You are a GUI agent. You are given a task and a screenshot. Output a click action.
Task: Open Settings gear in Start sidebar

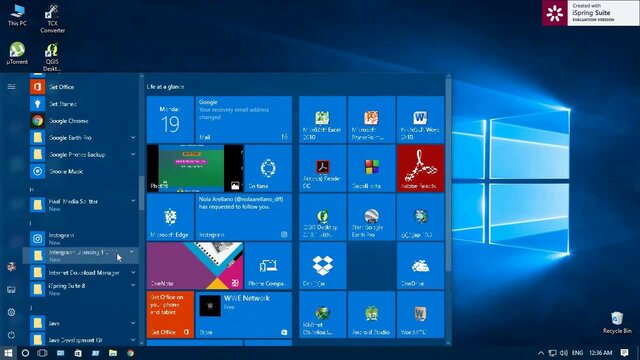point(11,312)
